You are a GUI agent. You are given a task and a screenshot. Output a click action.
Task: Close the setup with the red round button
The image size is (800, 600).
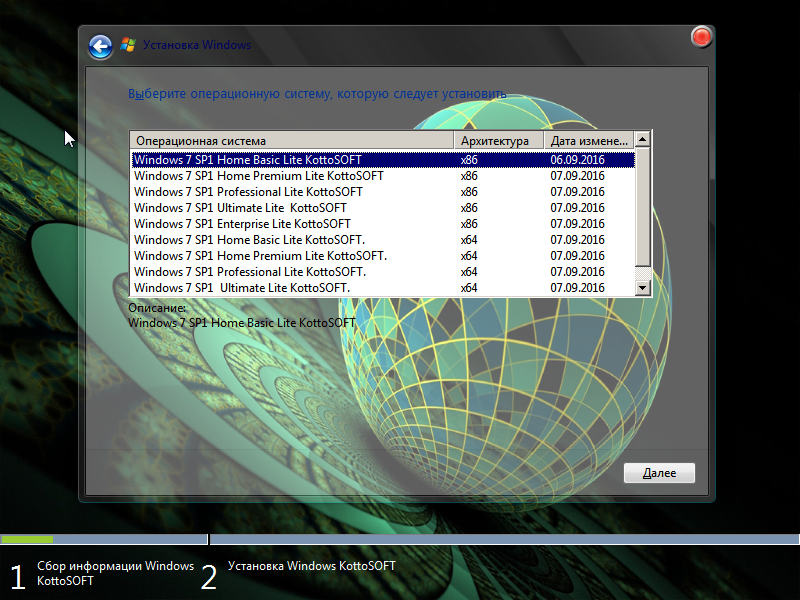[702, 37]
